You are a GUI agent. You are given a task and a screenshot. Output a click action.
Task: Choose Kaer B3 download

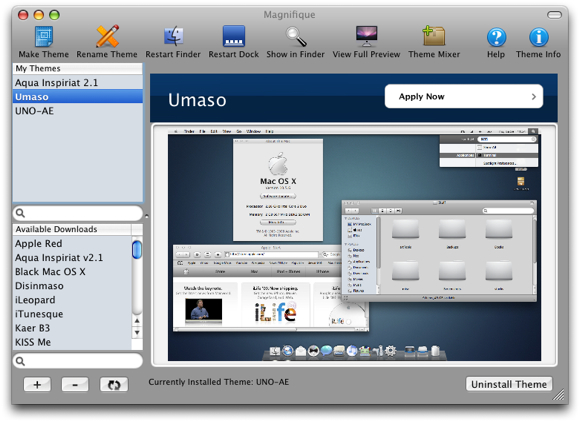click(x=72, y=328)
